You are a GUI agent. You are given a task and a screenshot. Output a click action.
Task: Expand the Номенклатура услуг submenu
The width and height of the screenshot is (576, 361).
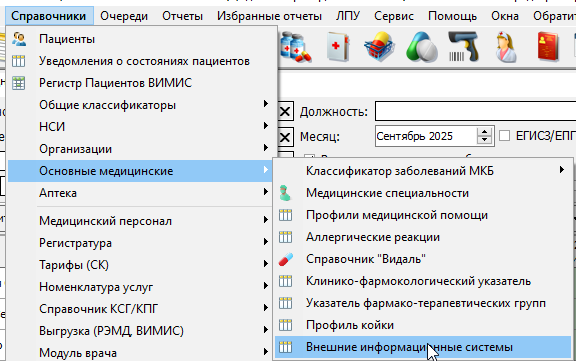pyautogui.click(x=141, y=287)
